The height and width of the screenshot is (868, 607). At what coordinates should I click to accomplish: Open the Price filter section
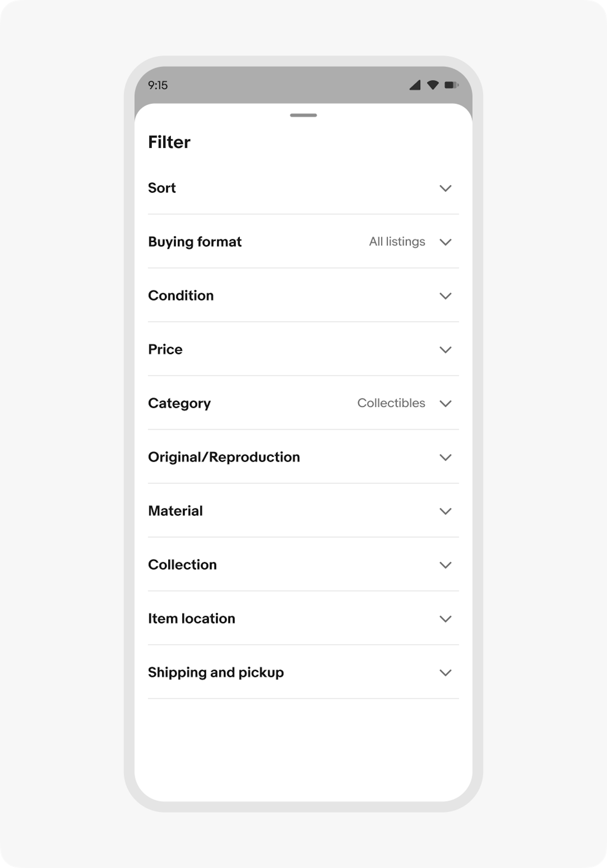(302, 350)
